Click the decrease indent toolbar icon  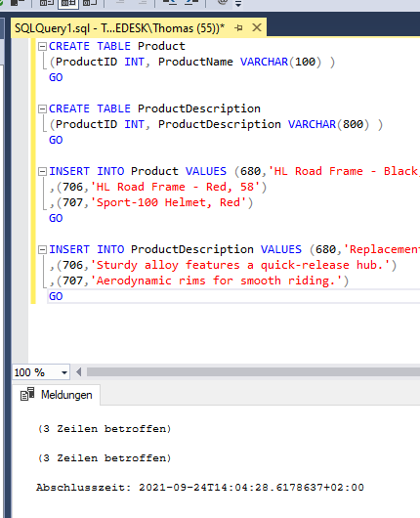170,3
